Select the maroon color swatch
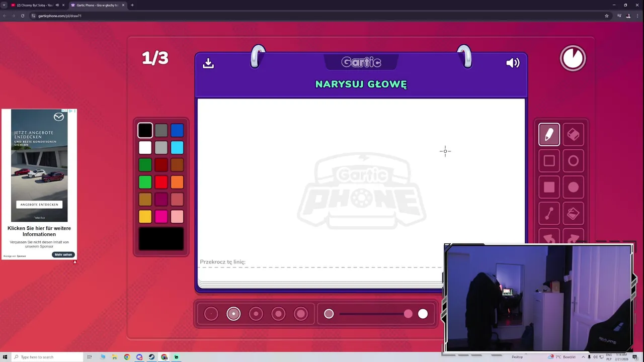The height and width of the screenshot is (362, 644). (x=161, y=199)
